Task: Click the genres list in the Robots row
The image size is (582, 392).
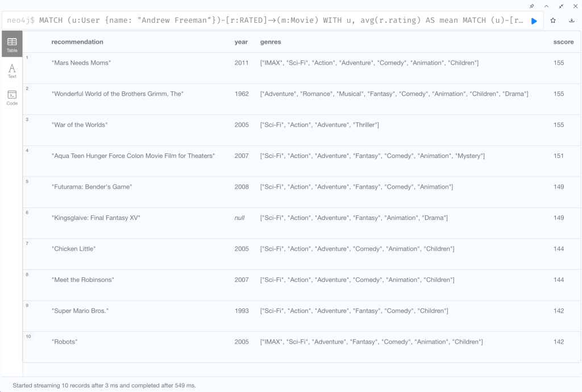Action: pos(372,342)
